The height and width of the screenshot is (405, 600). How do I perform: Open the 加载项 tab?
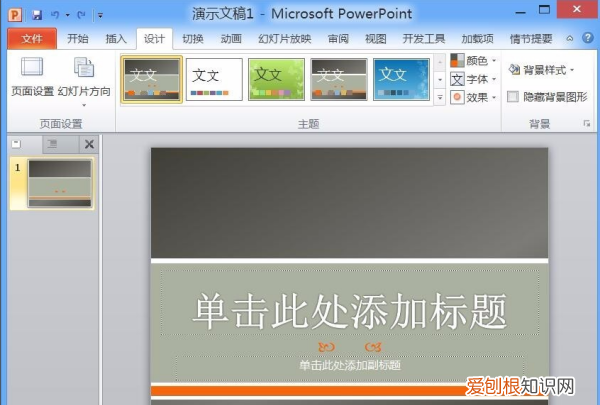(477, 39)
